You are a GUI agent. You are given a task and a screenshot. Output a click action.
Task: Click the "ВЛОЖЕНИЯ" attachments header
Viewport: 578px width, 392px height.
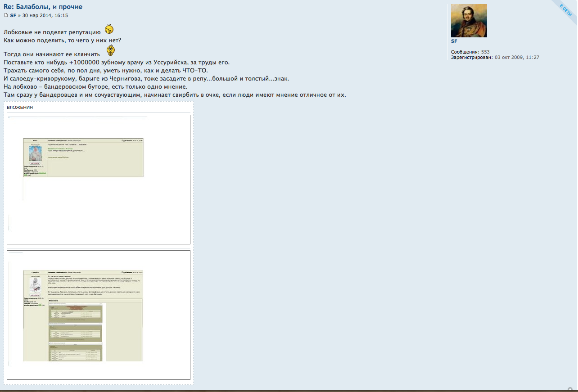click(x=20, y=108)
